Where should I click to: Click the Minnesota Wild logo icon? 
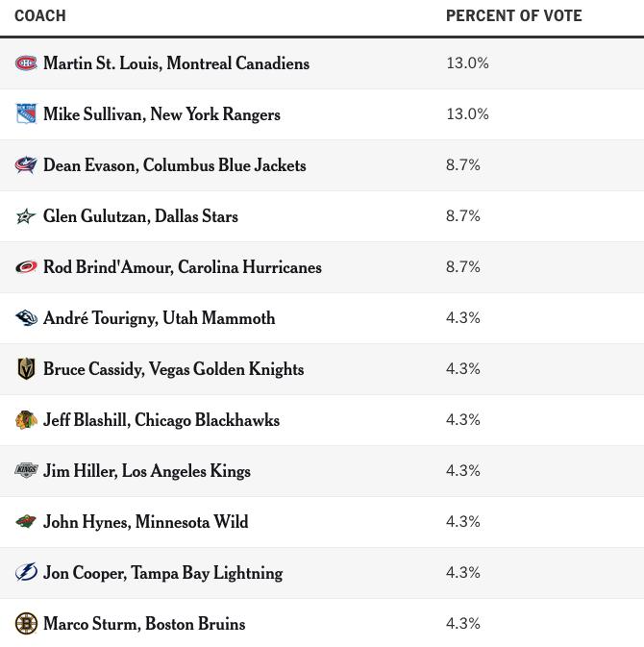[x=26, y=522]
